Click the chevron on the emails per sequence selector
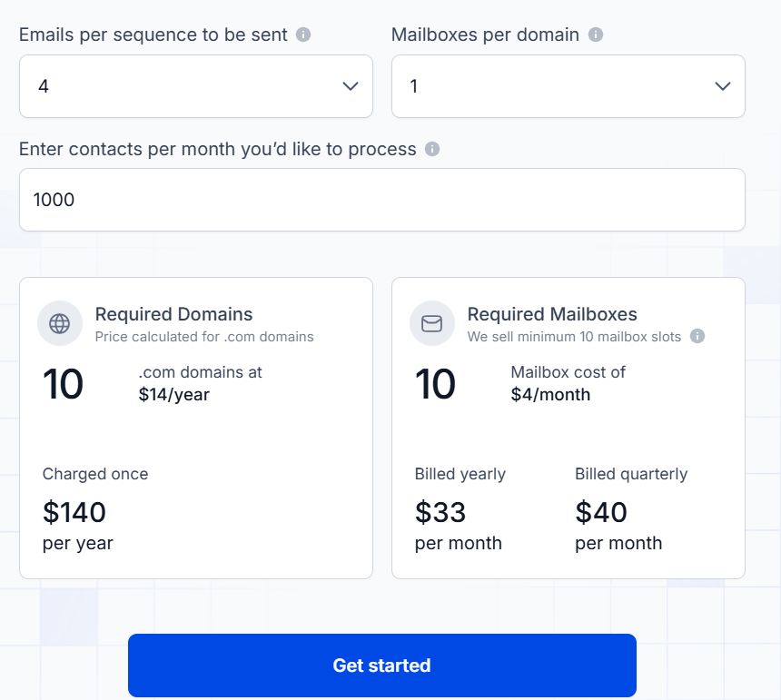The image size is (781, 700). [x=350, y=86]
